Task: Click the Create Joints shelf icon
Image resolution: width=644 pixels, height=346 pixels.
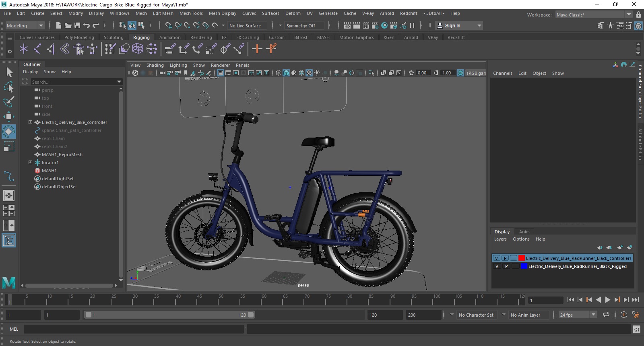Action: point(37,49)
